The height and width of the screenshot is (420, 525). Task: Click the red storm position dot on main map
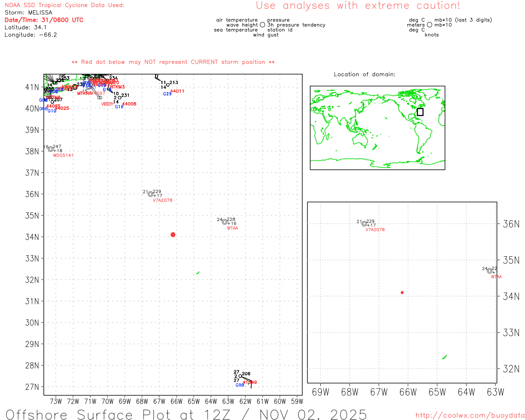click(173, 235)
